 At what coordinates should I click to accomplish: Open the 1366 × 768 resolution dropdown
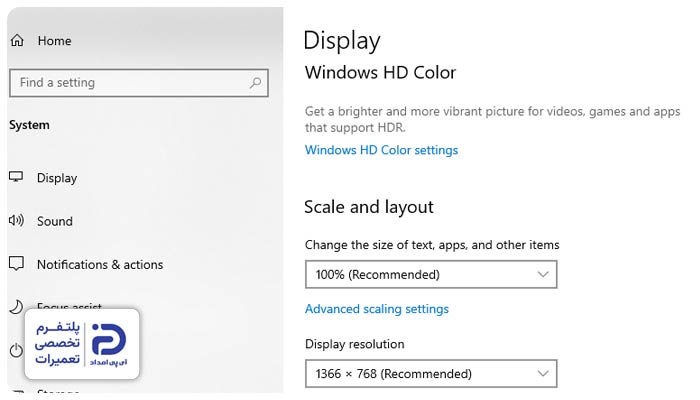pos(431,373)
